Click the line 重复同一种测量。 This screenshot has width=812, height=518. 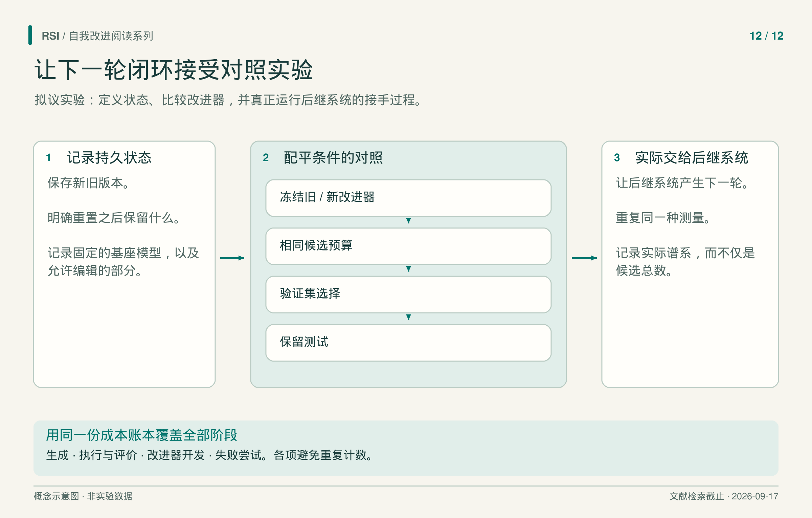pos(663,218)
